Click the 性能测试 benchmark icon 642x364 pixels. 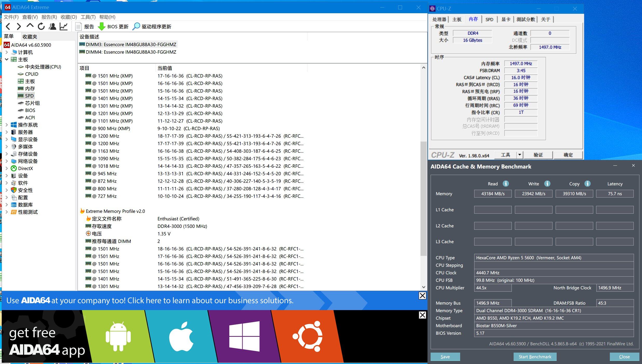(x=14, y=212)
